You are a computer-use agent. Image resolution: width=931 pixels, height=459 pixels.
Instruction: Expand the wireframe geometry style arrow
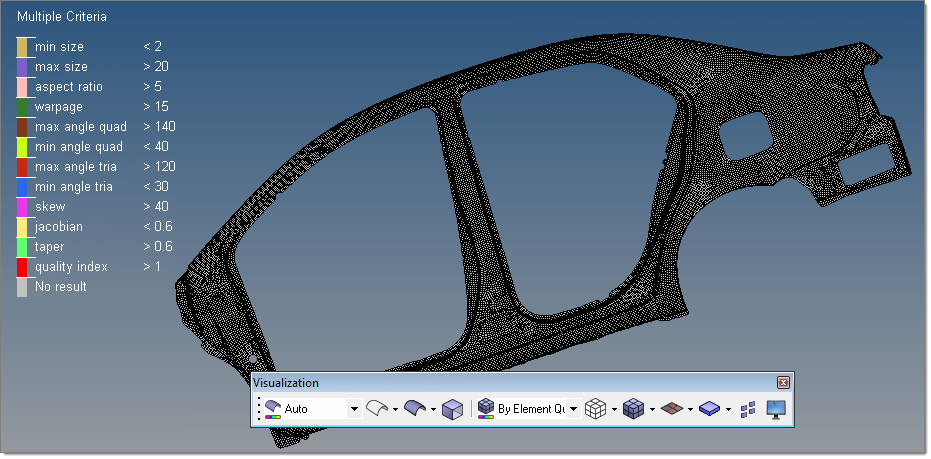pos(394,409)
